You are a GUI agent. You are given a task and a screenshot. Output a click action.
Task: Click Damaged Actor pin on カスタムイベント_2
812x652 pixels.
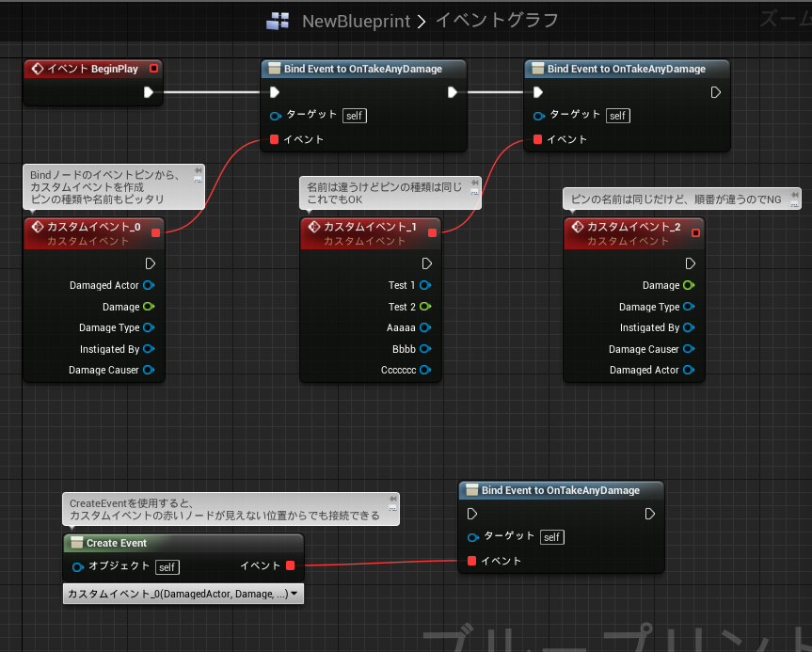689,370
